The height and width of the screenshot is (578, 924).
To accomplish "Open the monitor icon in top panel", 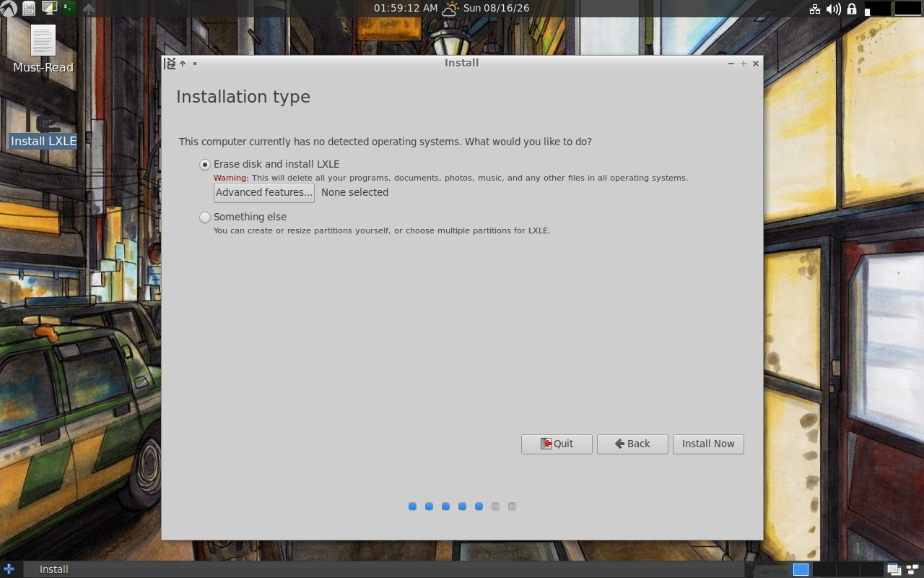I will (49, 9).
